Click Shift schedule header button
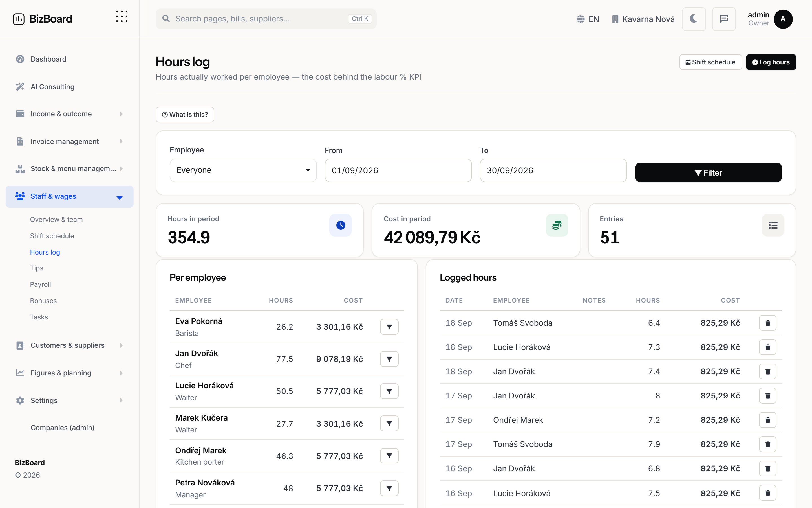Screen dimensions: 812x508 [x=710, y=62]
